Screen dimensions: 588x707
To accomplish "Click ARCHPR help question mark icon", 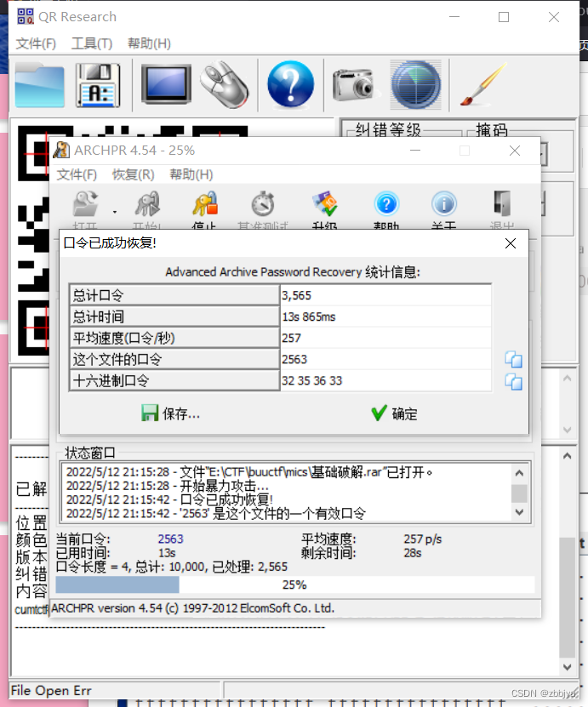I will pyautogui.click(x=386, y=209).
